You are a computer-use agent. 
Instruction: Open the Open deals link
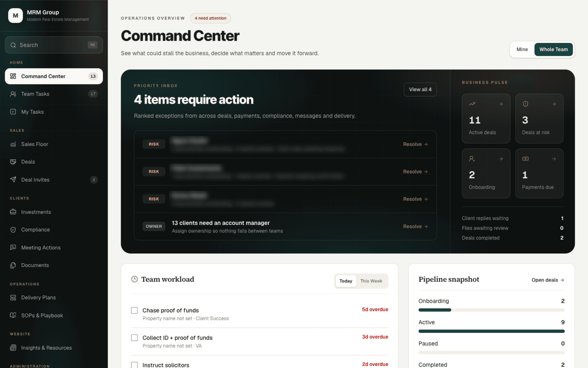pyautogui.click(x=548, y=280)
